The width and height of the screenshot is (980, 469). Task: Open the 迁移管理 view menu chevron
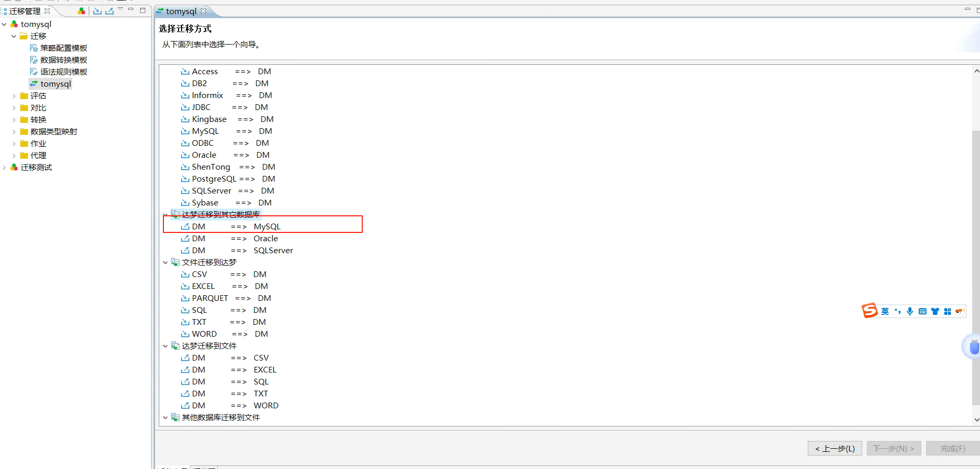pyautogui.click(x=120, y=9)
